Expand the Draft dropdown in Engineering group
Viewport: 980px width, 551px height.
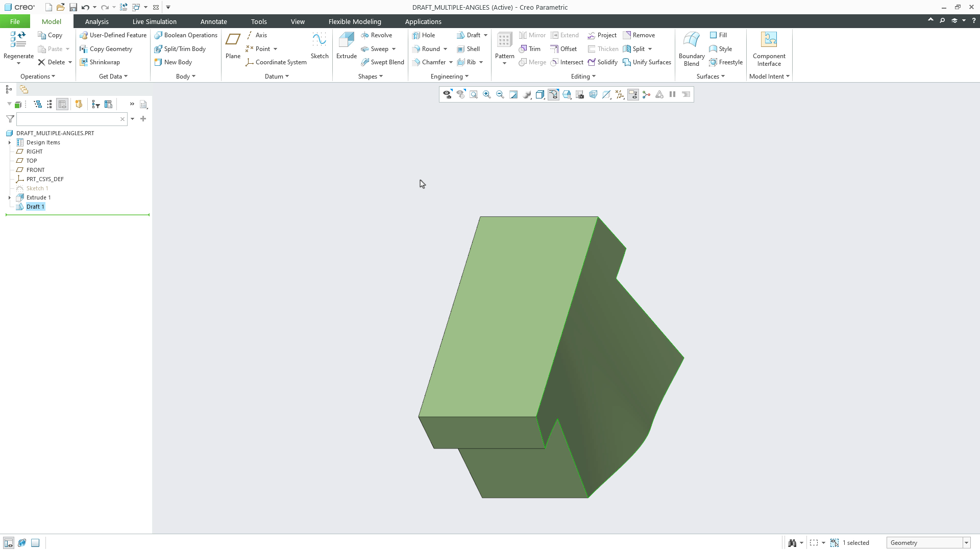coord(485,35)
